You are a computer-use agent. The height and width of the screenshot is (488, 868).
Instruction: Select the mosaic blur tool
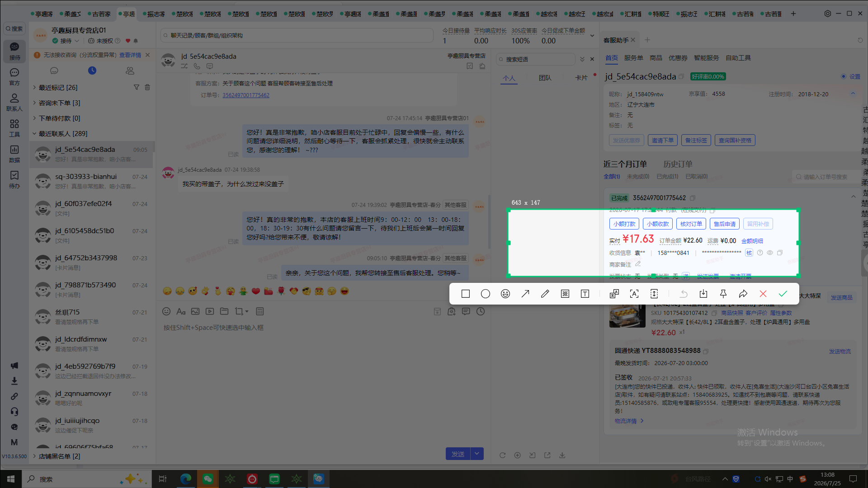pyautogui.click(x=565, y=294)
